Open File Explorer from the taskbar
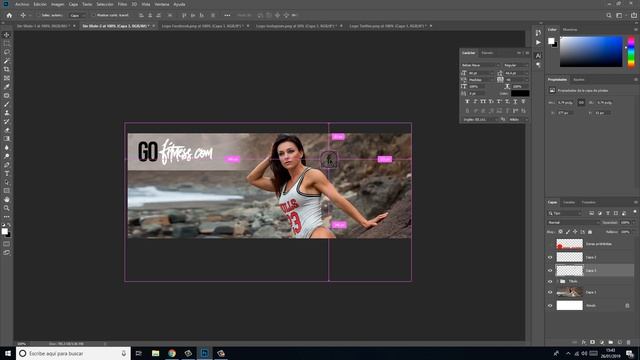This screenshot has height=360, width=640. click(x=156, y=353)
